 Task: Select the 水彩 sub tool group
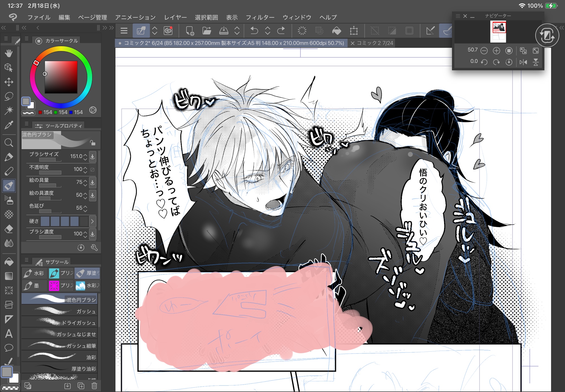tap(34, 273)
